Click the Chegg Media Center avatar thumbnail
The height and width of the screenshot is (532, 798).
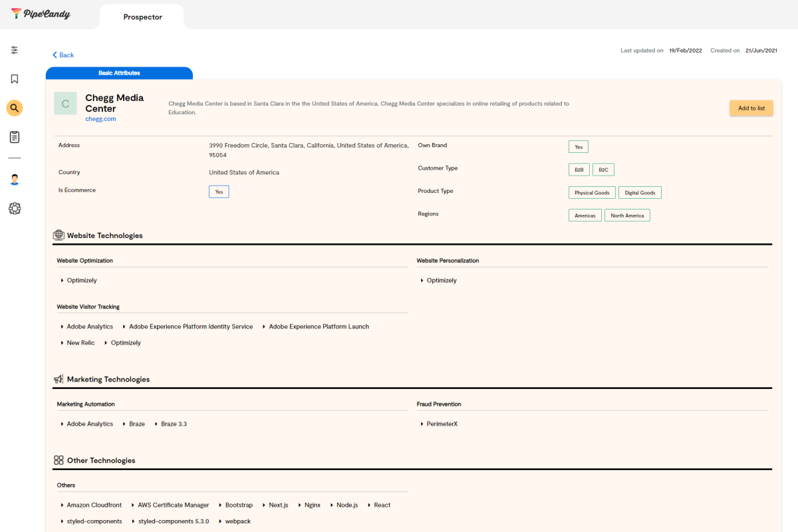pyautogui.click(x=65, y=104)
